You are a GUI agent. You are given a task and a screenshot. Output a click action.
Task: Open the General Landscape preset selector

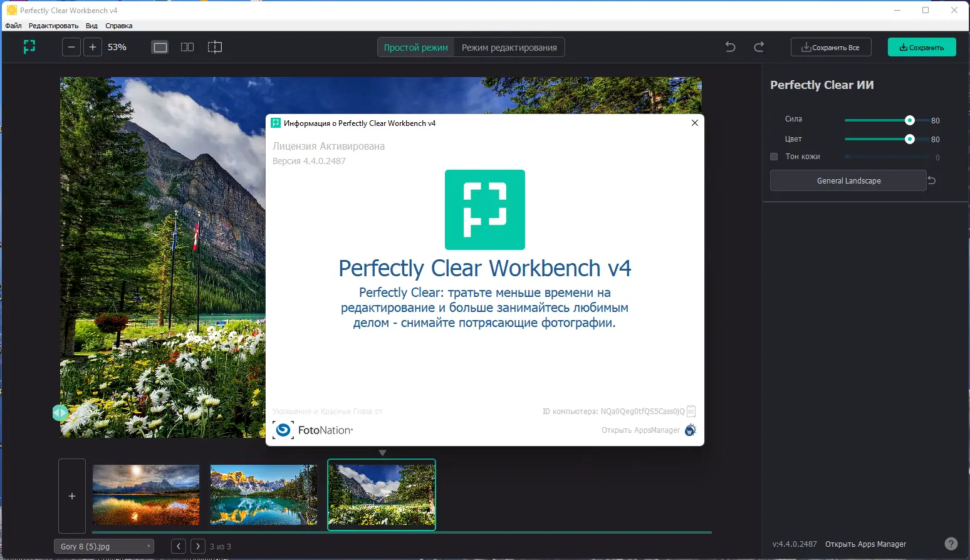[848, 180]
